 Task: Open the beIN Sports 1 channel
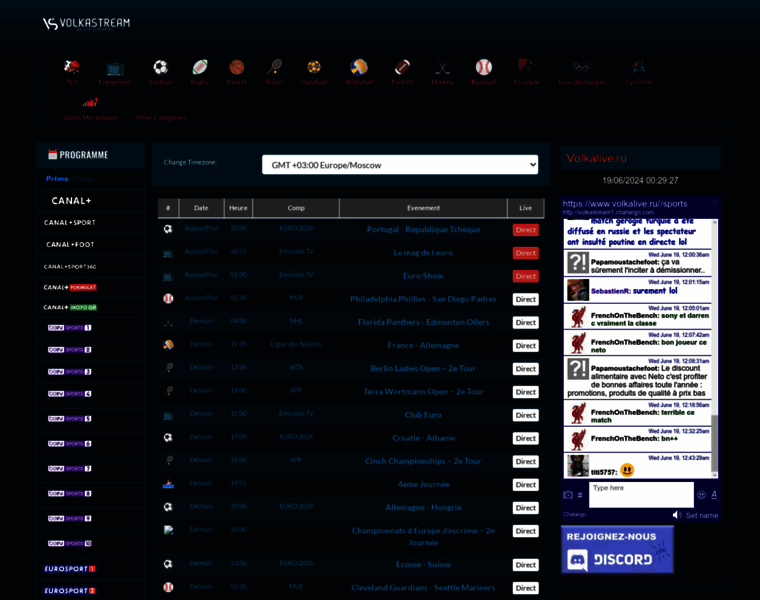point(69,328)
